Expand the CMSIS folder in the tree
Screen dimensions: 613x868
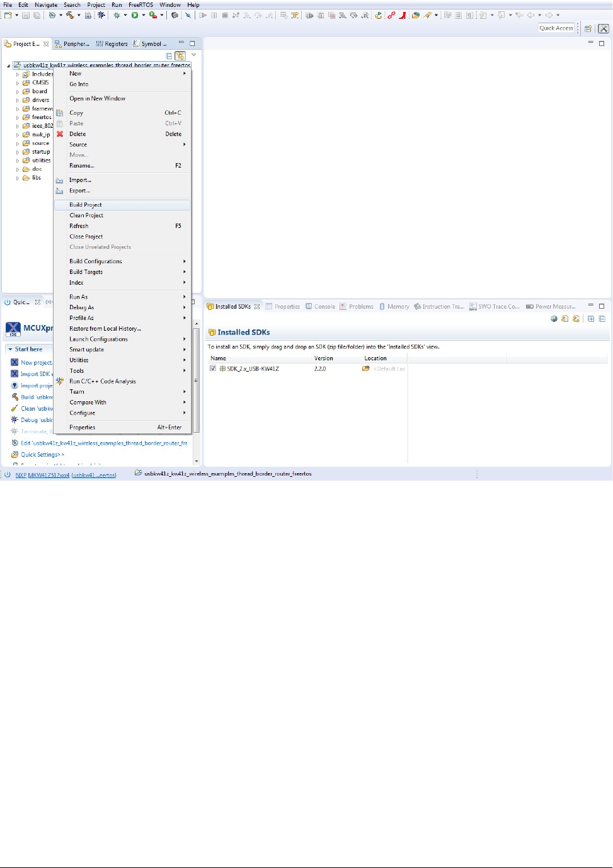click(18, 83)
